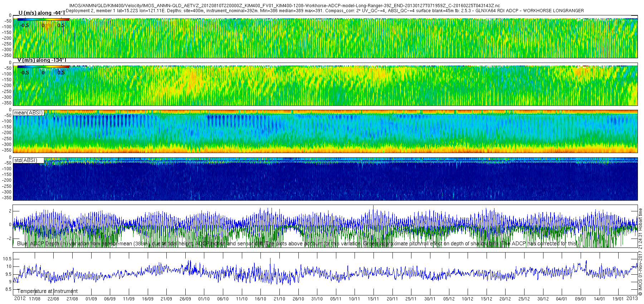
Task: Click the U velocity colorbar
Action: [x=43, y=20]
